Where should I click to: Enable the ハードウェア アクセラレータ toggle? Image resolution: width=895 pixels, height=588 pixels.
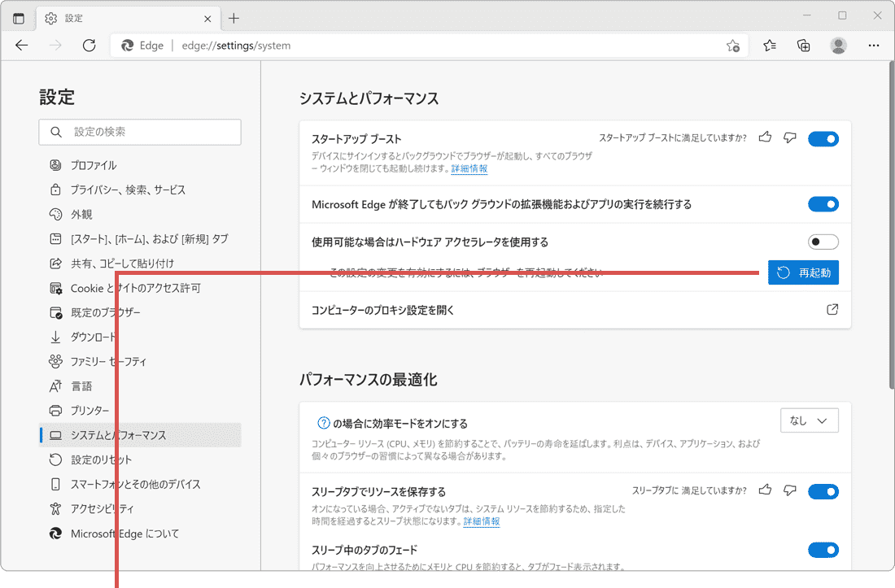coord(823,242)
